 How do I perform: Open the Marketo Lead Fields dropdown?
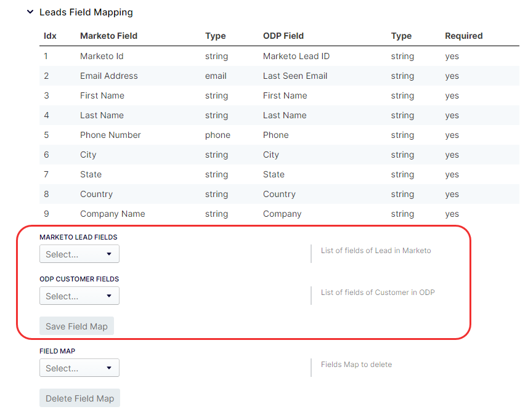pos(79,254)
